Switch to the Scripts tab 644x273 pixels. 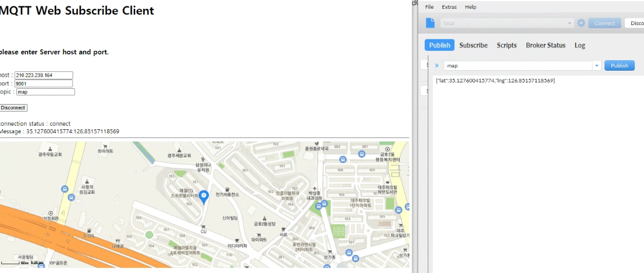pyautogui.click(x=507, y=45)
